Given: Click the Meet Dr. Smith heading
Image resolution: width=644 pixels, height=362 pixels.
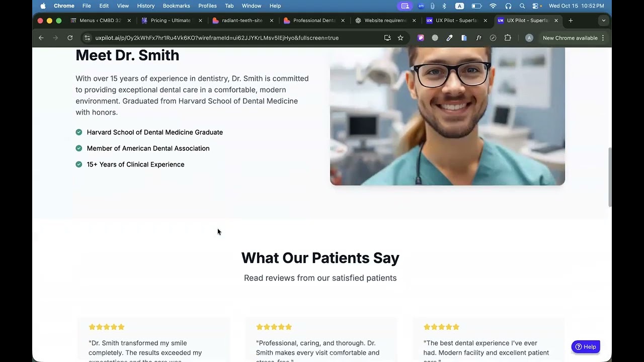Looking at the screenshot, I should [x=127, y=55].
